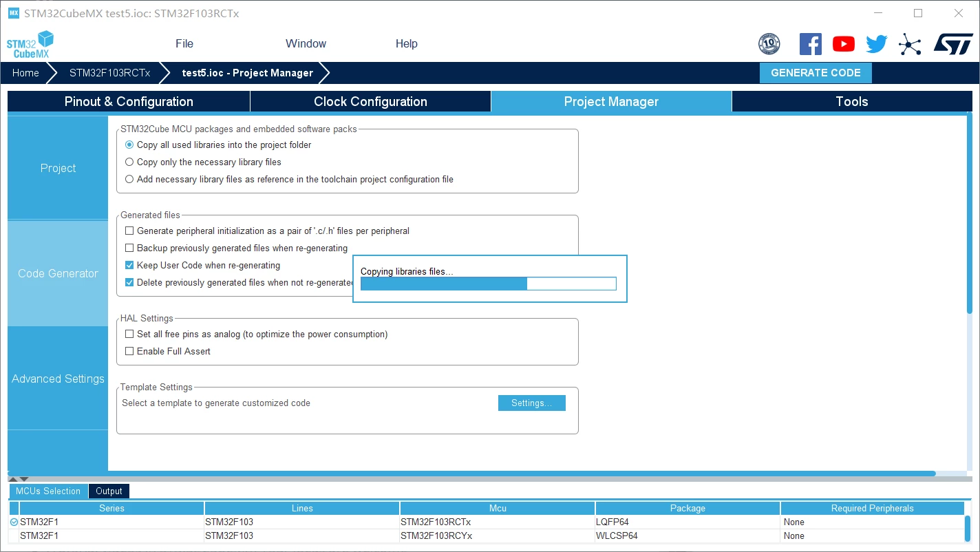Enable Full Assert checkbox
The width and height of the screenshot is (980, 552).
(x=129, y=352)
